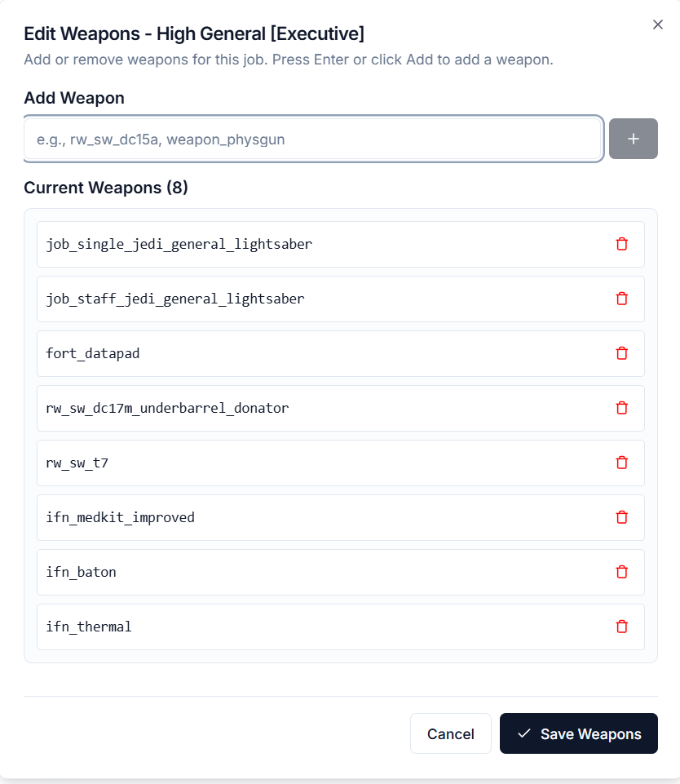Delete the rw_sw_t7 weapon entry
Screen dimensions: 680x784
point(622,463)
